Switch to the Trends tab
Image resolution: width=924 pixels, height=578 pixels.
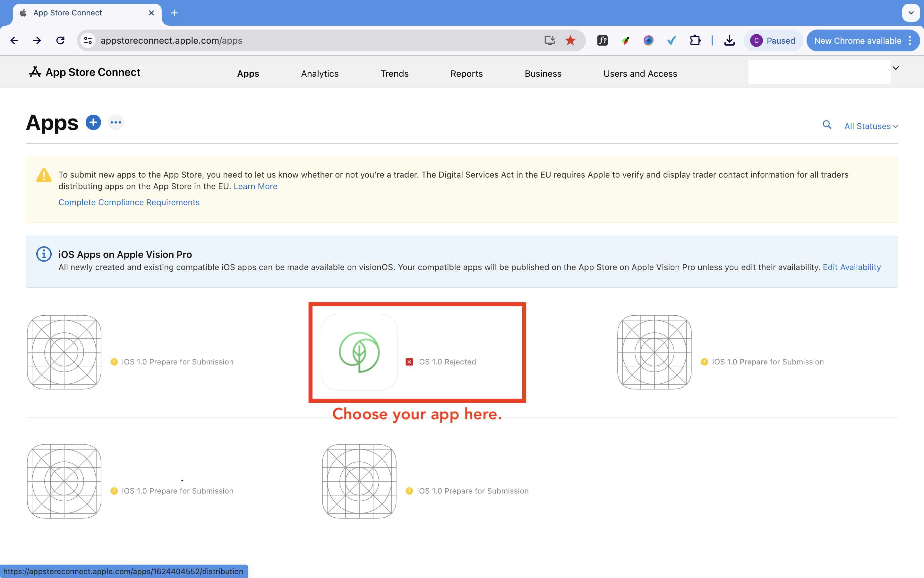click(x=394, y=74)
